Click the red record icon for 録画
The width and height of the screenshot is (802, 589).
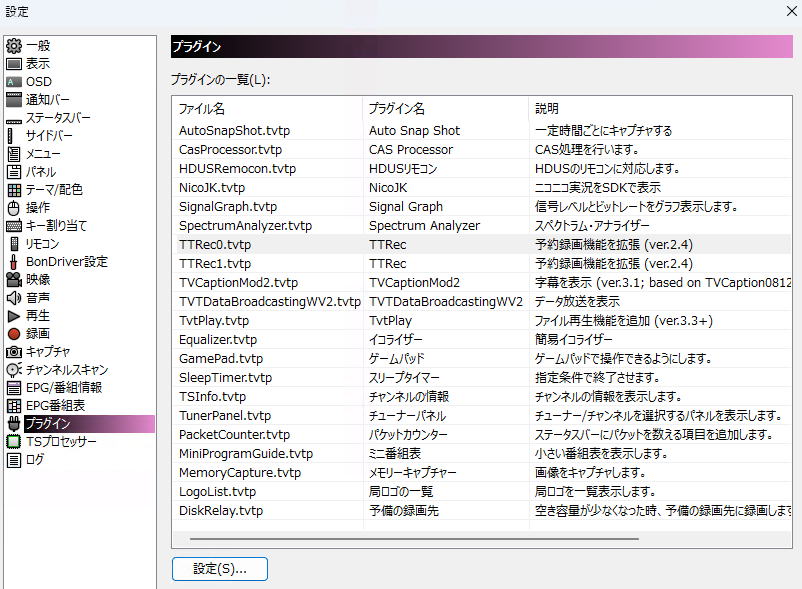click(14, 333)
